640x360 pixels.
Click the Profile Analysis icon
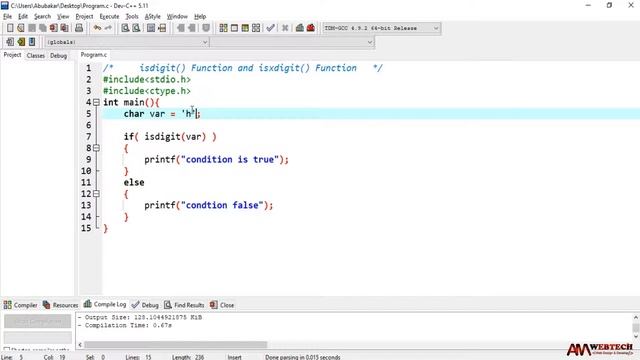pos(300,28)
